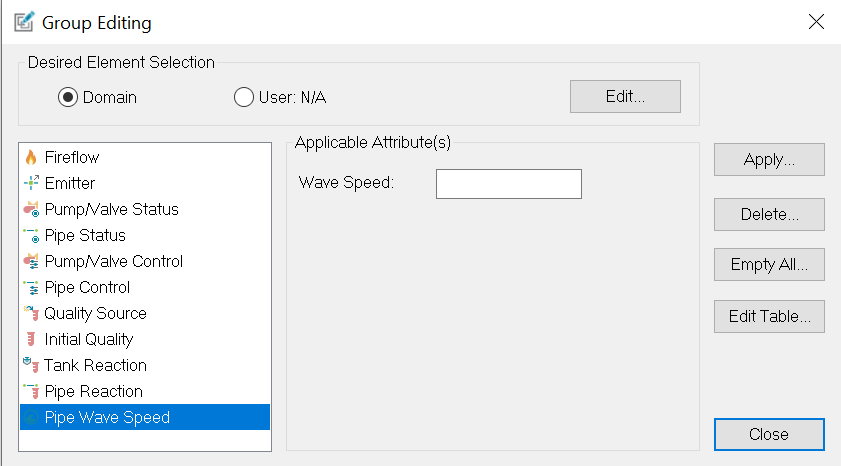Open the Delete... dialog button
Image resolution: width=841 pixels, height=466 pixels.
769,214
